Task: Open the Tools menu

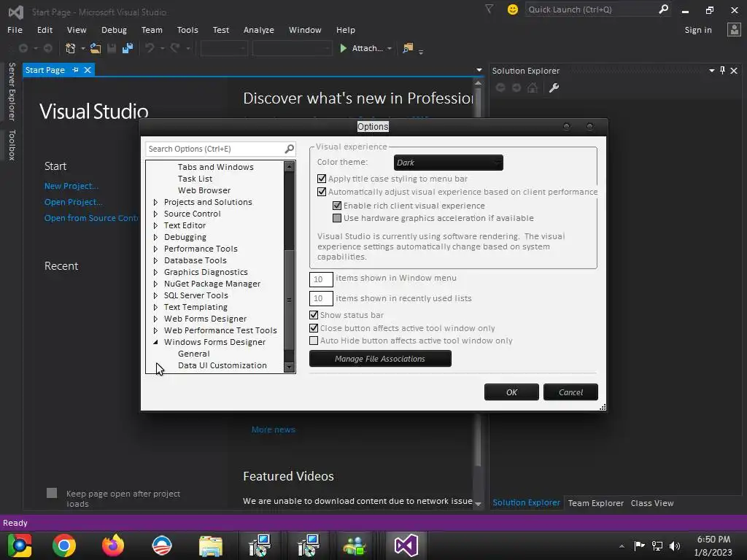Action: point(187,30)
